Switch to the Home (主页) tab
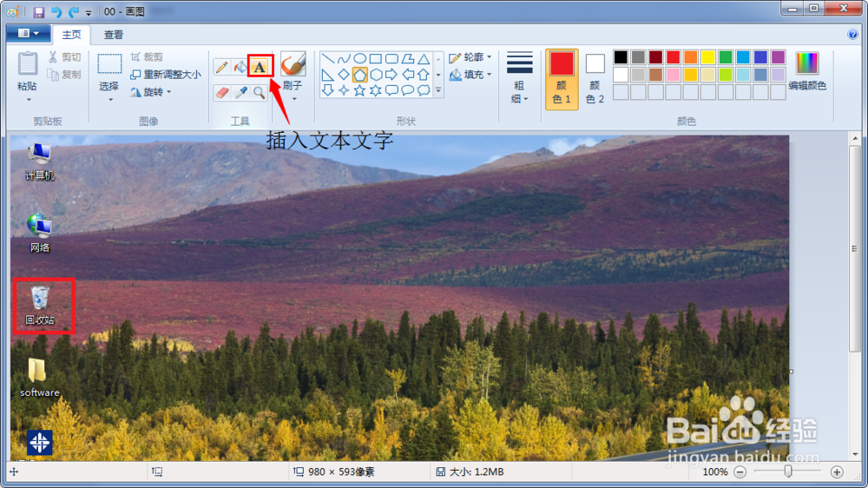This screenshot has width=868, height=488. (x=71, y=35)
